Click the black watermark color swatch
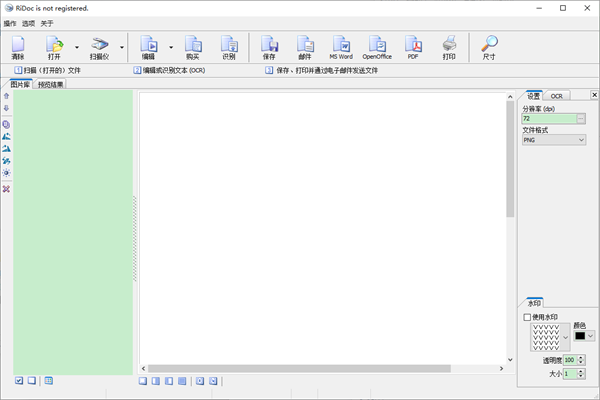The height and width of the screenshot is (400, 600). [579, 336]
